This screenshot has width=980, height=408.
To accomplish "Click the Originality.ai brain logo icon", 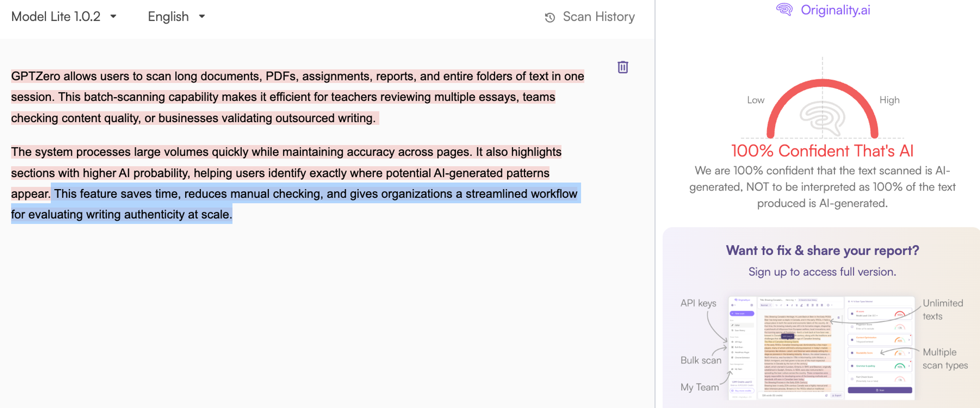I will tap(784, 9).
